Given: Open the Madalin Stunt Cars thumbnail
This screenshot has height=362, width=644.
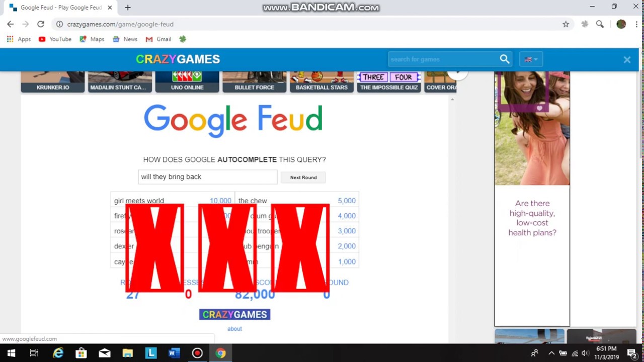Looking at the screenshot, I should [120, 81].
